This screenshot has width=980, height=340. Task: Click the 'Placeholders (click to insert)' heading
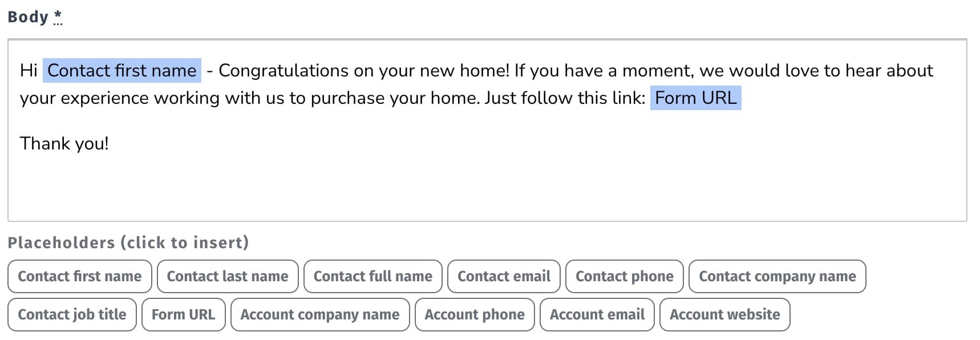(128, 243)
